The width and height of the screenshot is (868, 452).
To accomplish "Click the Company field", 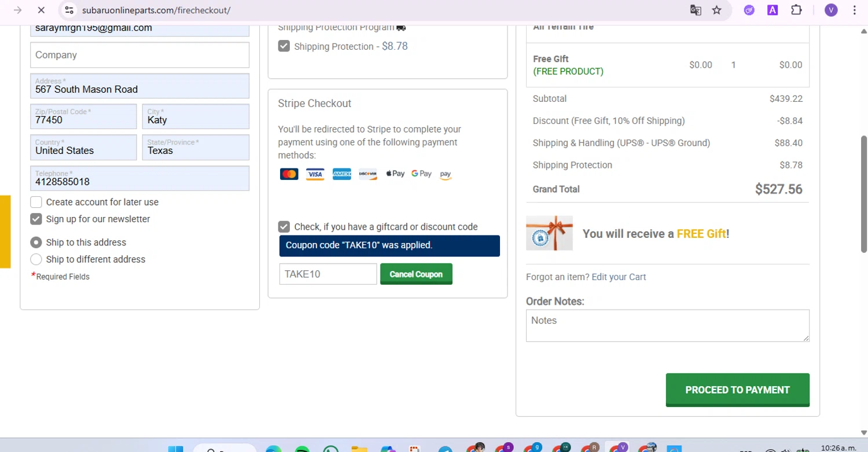I will [x=139, y=55].
